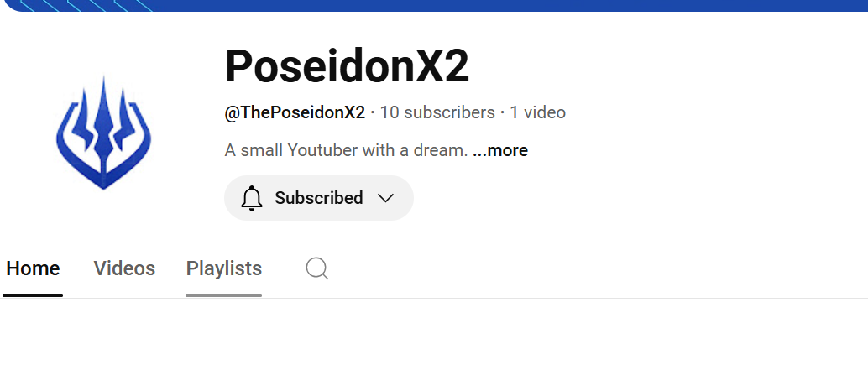Click the black underline beneath Home tab
Screen dimensions: 868x370
[x=33, y=296]
